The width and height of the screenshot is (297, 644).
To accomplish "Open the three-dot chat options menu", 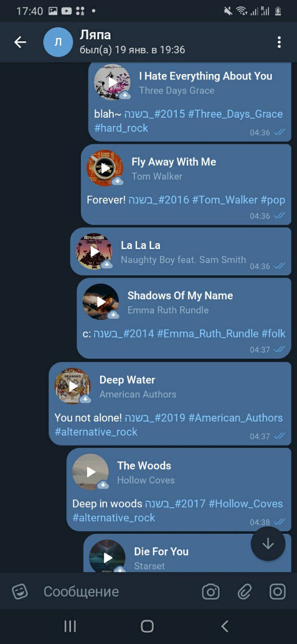I will [279, 42].
